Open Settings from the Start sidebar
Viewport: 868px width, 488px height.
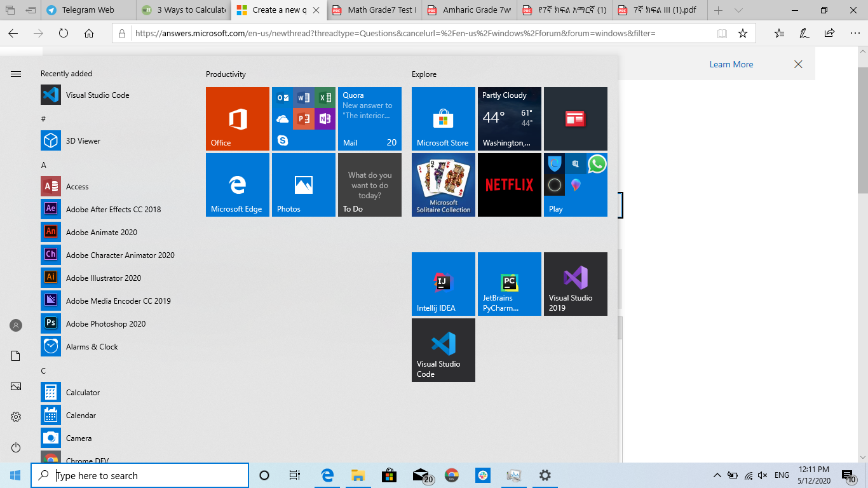(x=16, y=417)
